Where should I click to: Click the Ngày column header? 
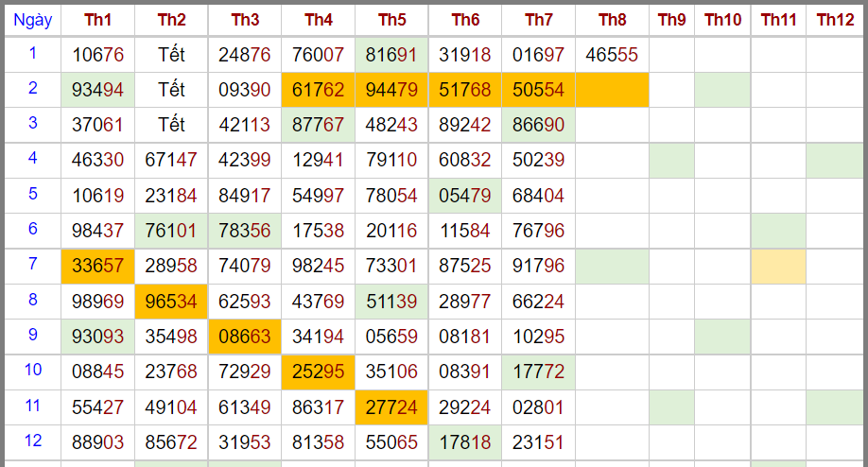pyautogui.click(x=33, y=21)
